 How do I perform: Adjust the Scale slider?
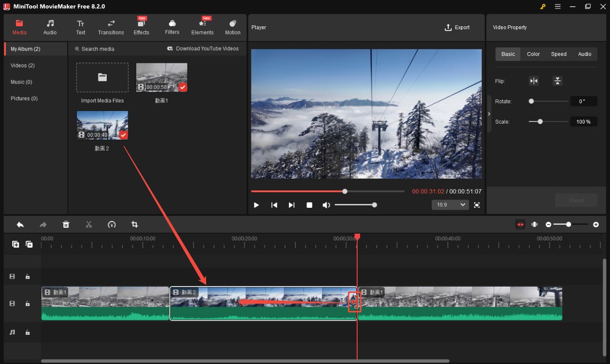pos(548,122)
